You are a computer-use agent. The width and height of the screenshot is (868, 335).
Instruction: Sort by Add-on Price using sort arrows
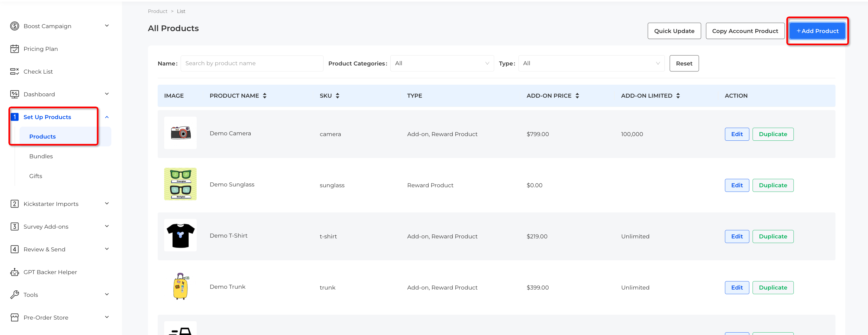pyautogui.click(x=577, y=96)
